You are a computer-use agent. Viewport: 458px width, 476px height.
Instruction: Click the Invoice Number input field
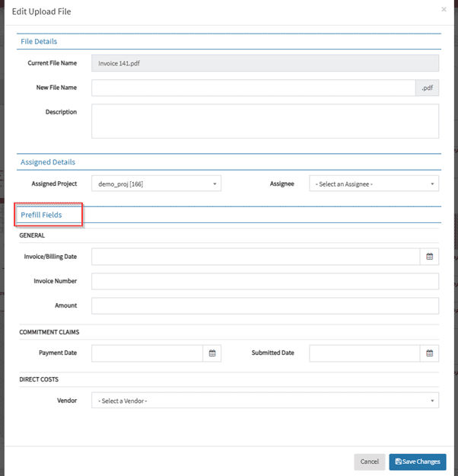pyautogui.click(x=265, y=281)
